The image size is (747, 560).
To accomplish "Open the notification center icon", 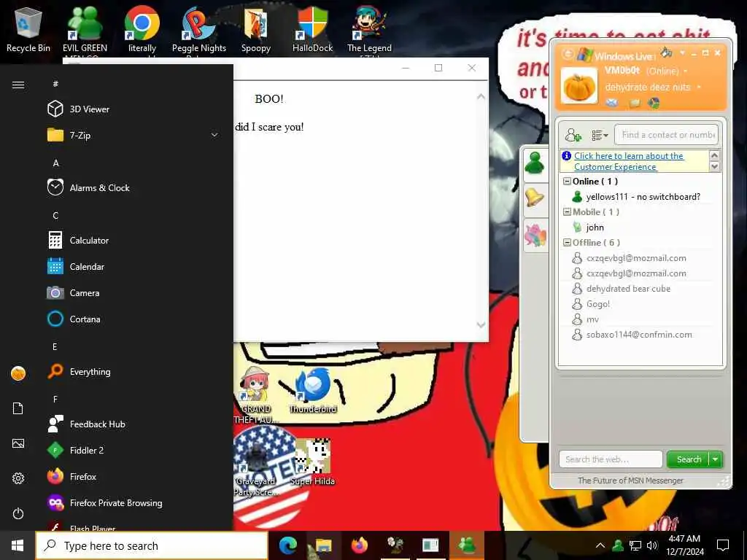I will [x=723, y=545].
